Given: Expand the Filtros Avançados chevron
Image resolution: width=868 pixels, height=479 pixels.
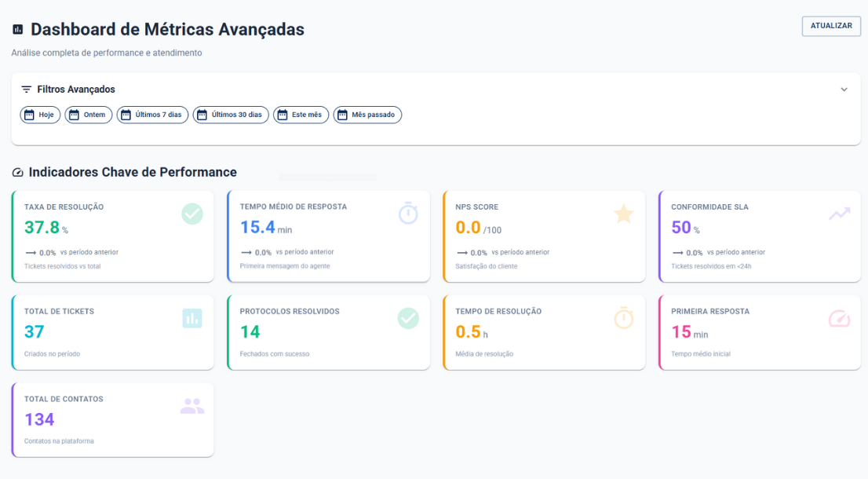Looking at the screenshot, I should tap(844, 90).
